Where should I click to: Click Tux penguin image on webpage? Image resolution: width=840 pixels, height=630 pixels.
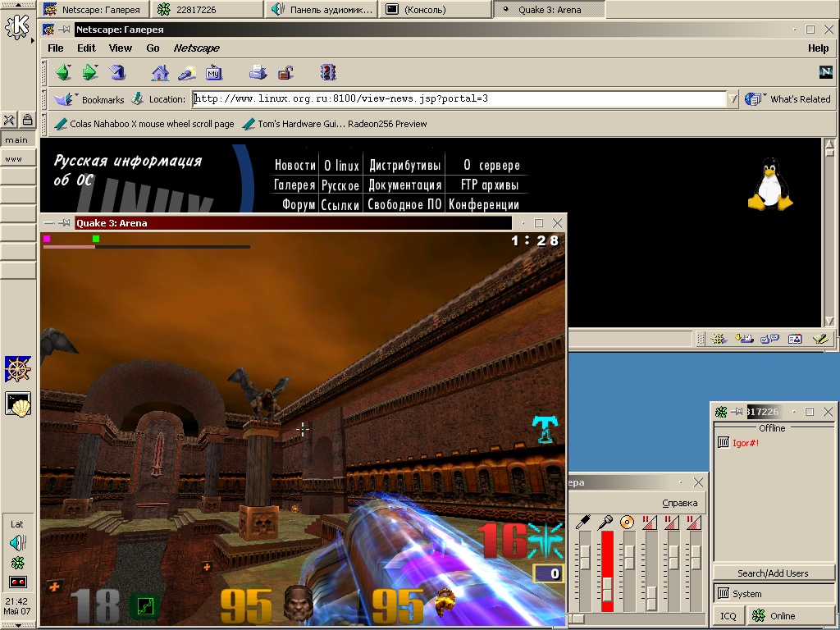(x=769, y=184)
